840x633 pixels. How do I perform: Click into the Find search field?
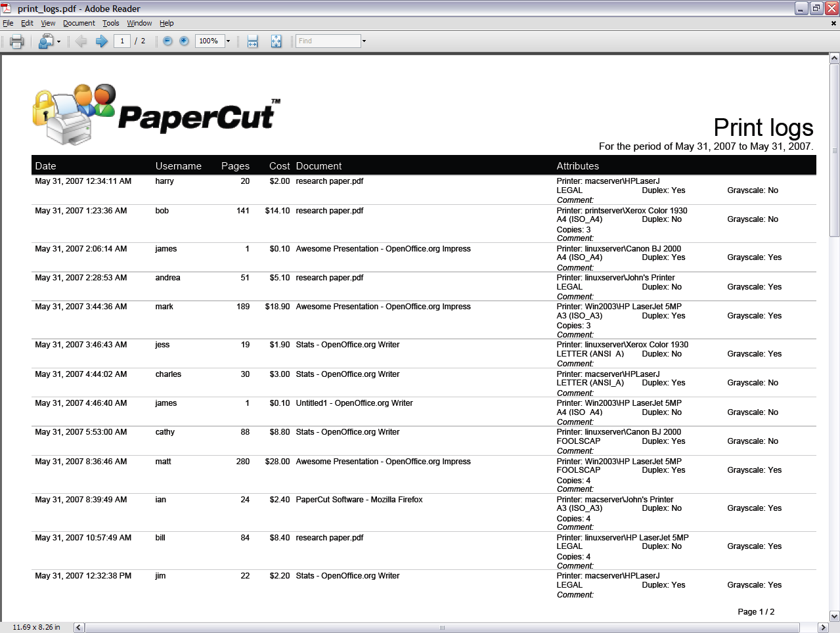[328, 41]
